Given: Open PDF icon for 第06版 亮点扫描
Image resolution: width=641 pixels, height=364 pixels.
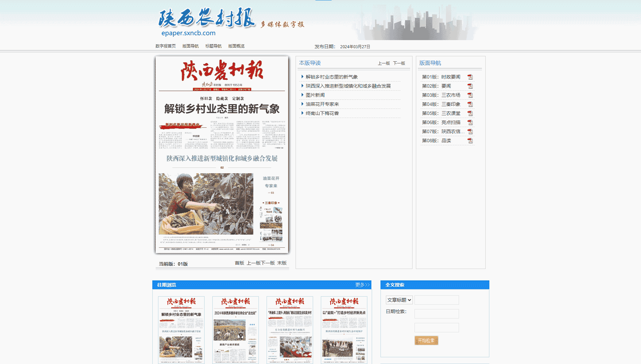Looking at the screenshot, I should (470, 123).
